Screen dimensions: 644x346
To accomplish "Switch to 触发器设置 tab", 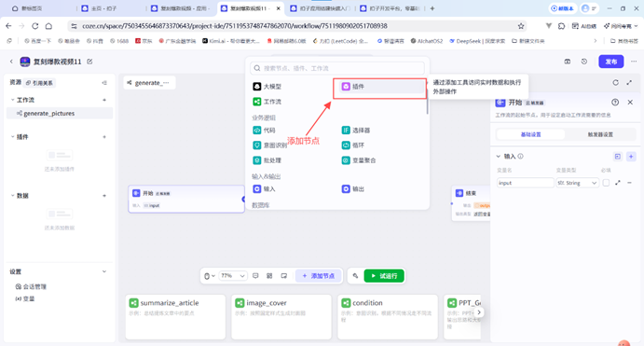I will click(x=600, y=134).
